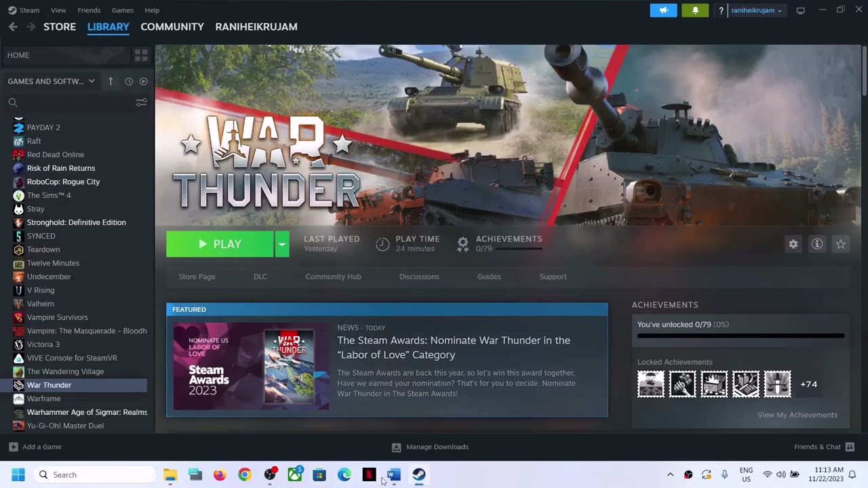868x488 pixels.
Task: Open library advanced filter settings icon
Action: click(x=141, y=102)
